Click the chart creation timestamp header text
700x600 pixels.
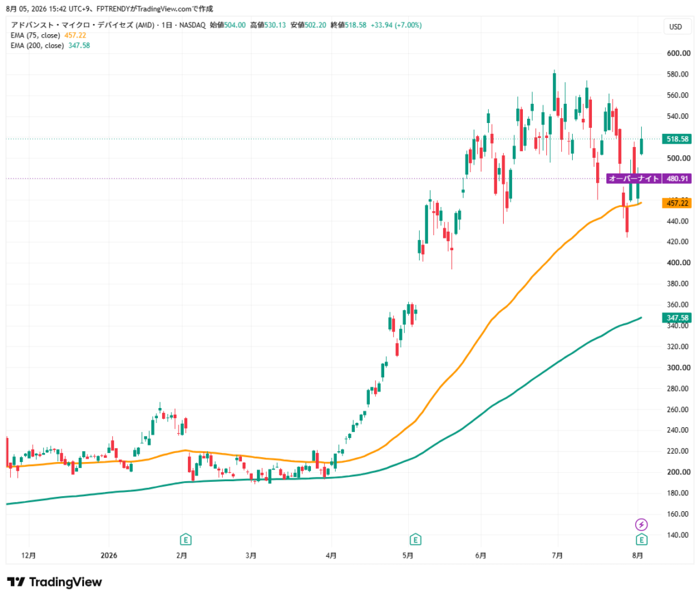click(x=110, y=9)
